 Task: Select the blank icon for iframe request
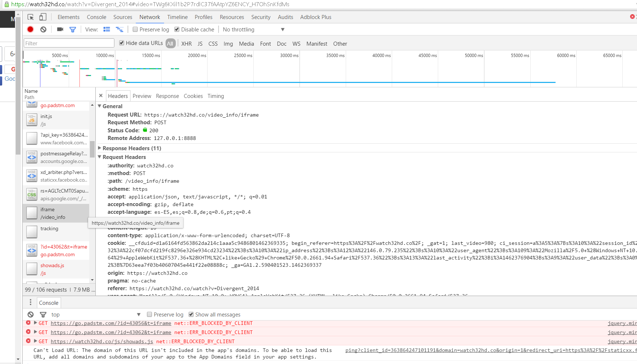click(32, 213)
